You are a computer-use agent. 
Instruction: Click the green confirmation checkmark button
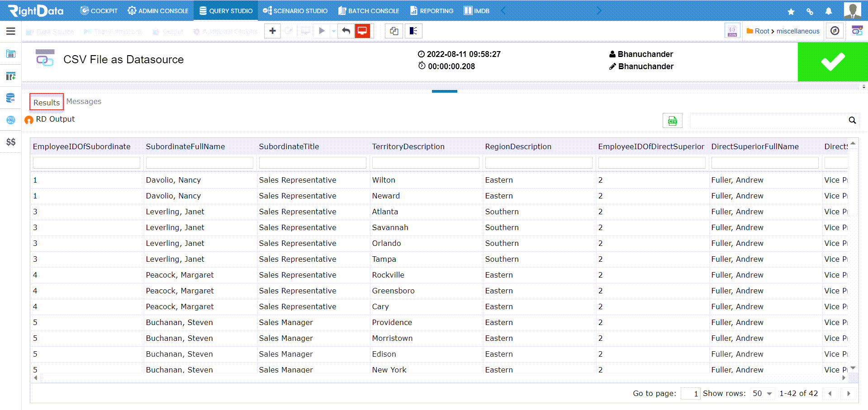click(x=832, y=62)
